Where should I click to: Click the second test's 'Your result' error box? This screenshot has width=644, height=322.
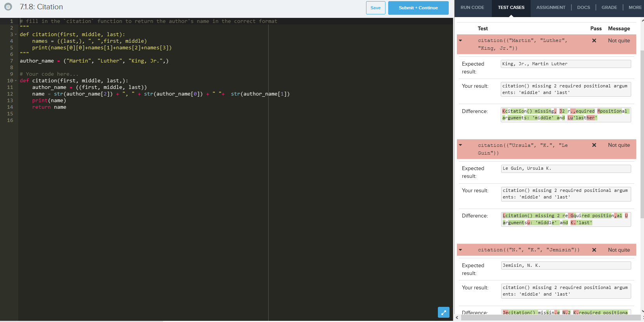tap(566, 194)
